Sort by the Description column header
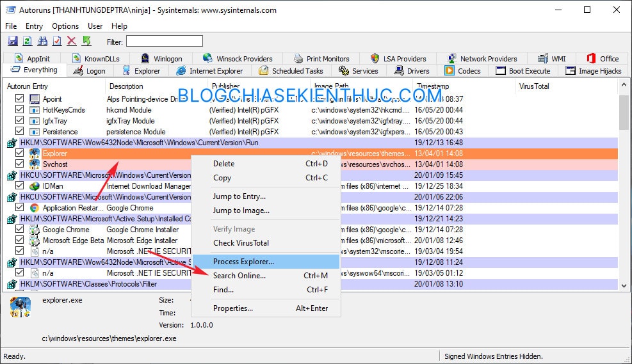The height and width of the screenshot is (364, 632). (x=156, y=86)
